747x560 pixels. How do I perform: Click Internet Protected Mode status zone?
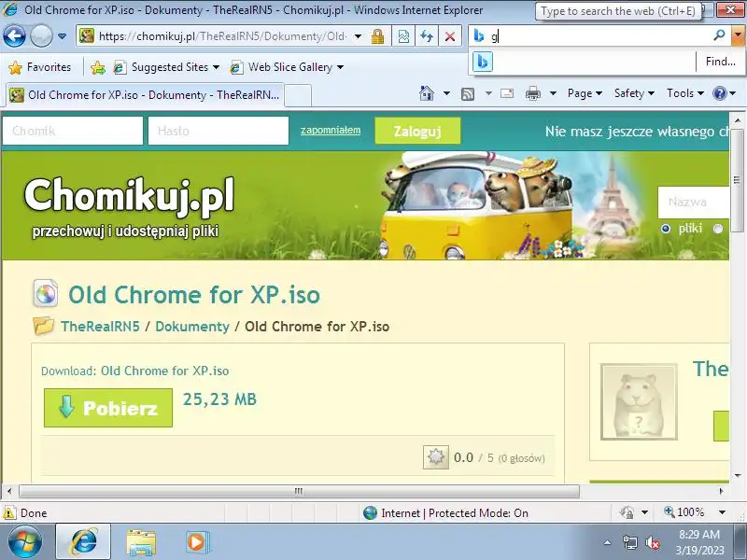445,512
